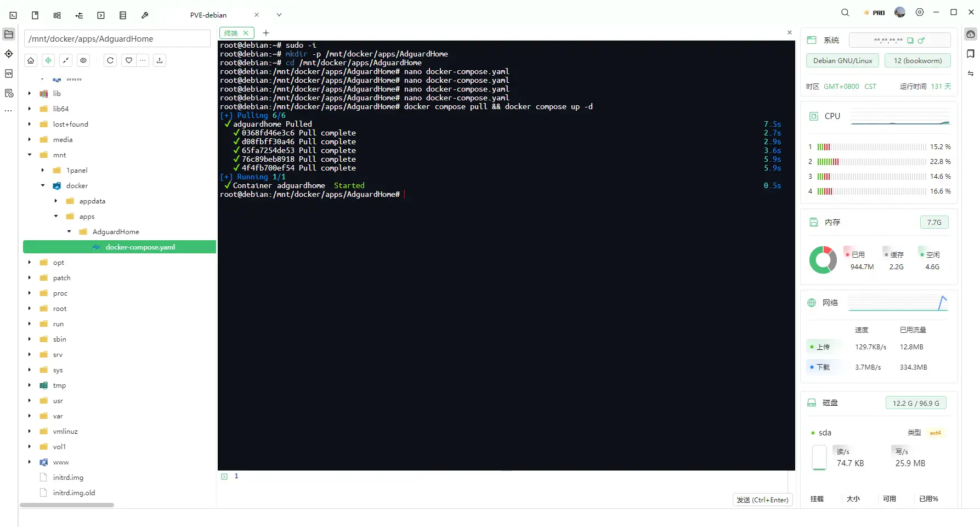
Task: Select docker-compose.yaml in the file tree
Action: coord(140,247)
